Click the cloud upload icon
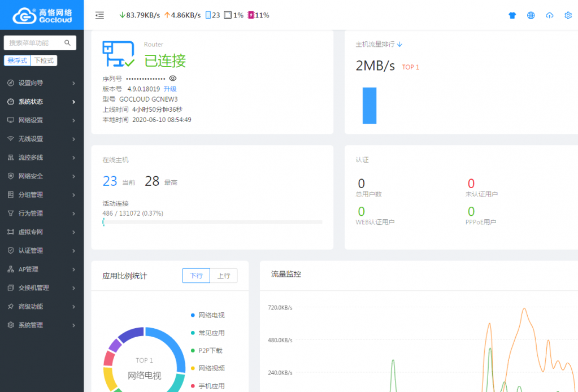 pos(550,15)
